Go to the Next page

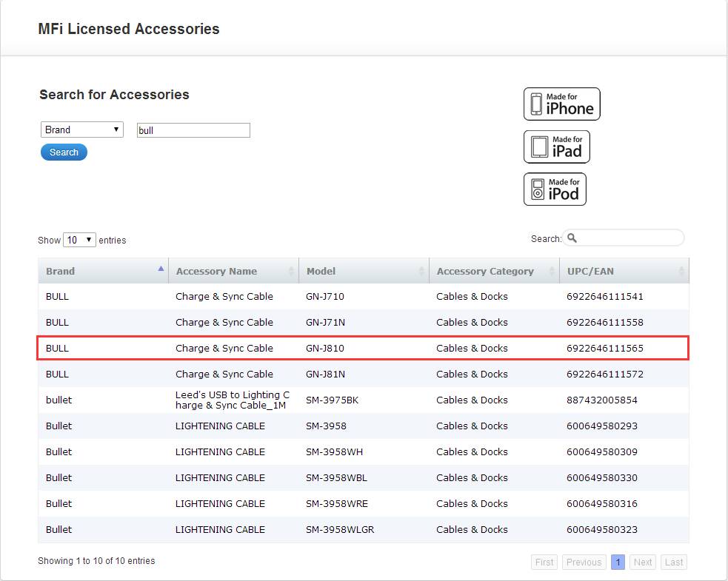pos(643,562)
